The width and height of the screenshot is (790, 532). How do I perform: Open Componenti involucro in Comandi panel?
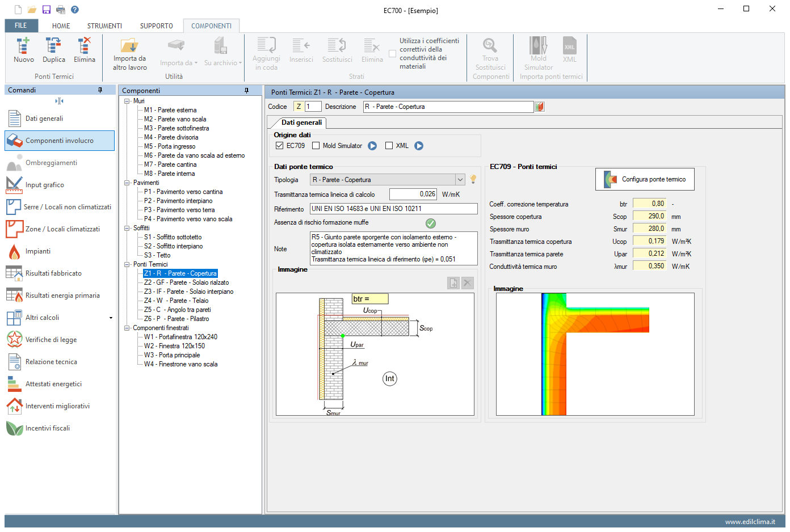click(x=60, y=141)
